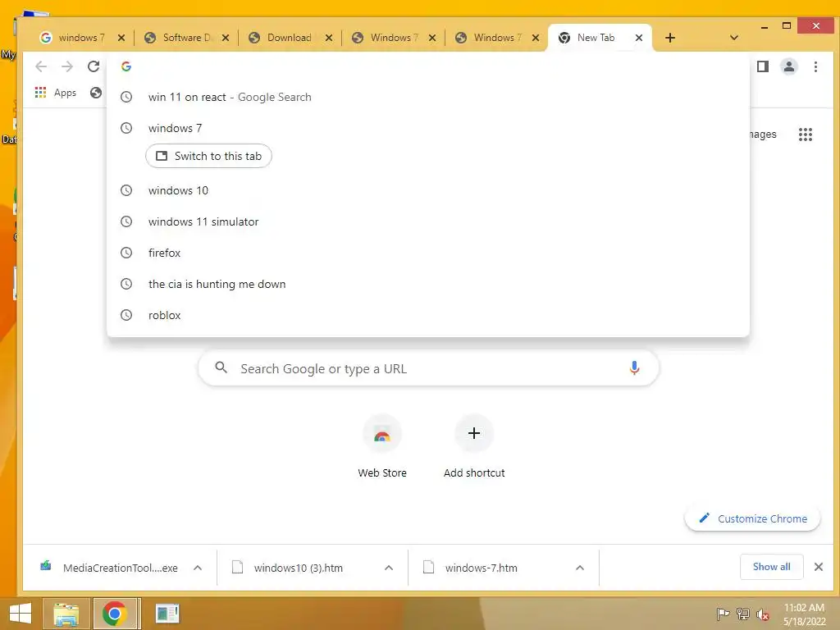The image size is (840, 630).
Task: Click Show all downloads button
Action: point(771,567)
